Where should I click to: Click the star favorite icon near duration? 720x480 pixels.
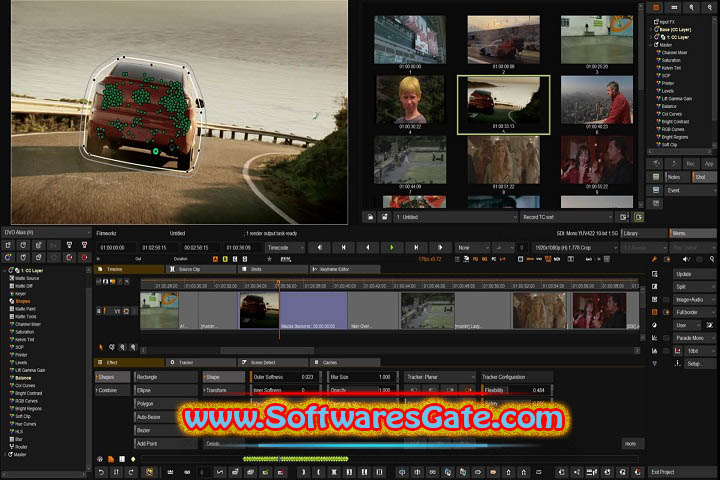[270, 259]
